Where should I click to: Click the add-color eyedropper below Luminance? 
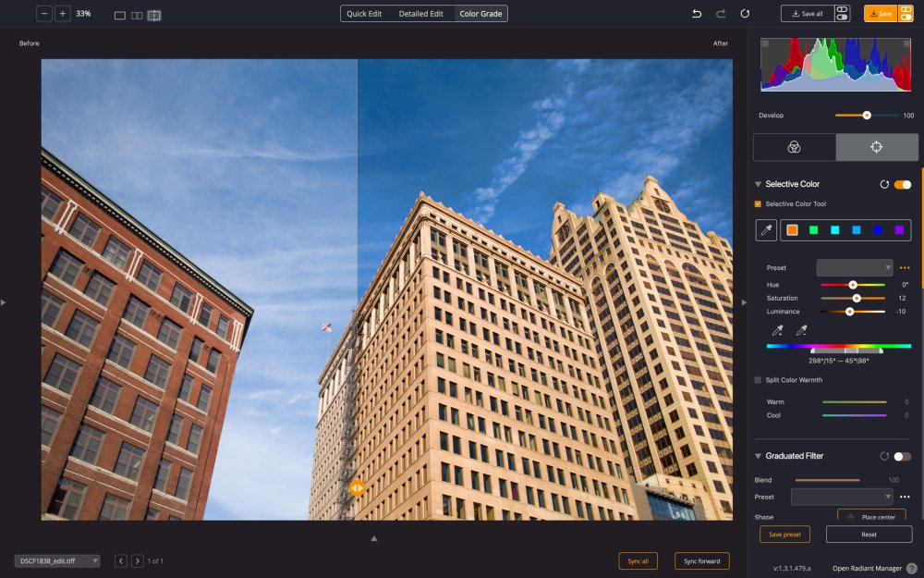[779, 328]
